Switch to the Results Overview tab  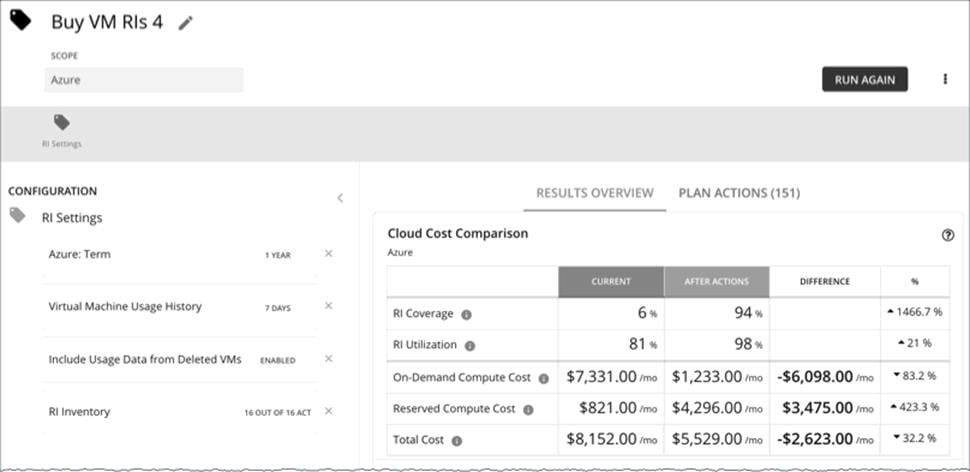tap(595, 193)
